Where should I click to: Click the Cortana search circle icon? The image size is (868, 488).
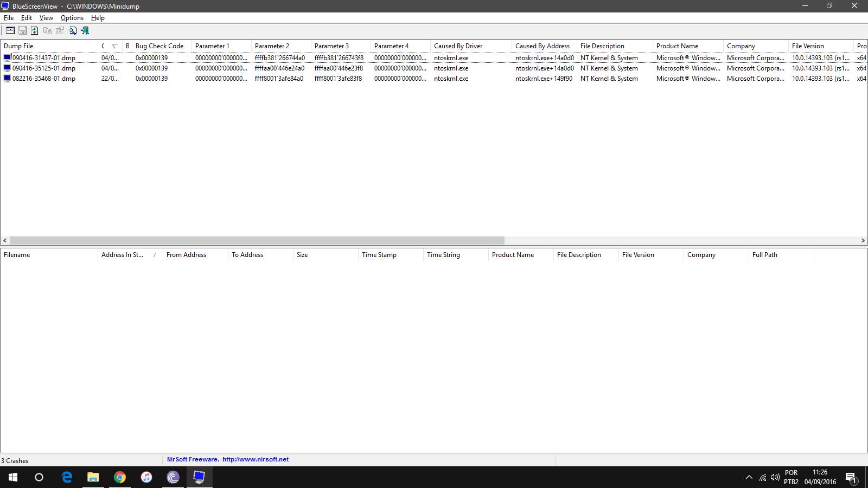pos(39,477)
